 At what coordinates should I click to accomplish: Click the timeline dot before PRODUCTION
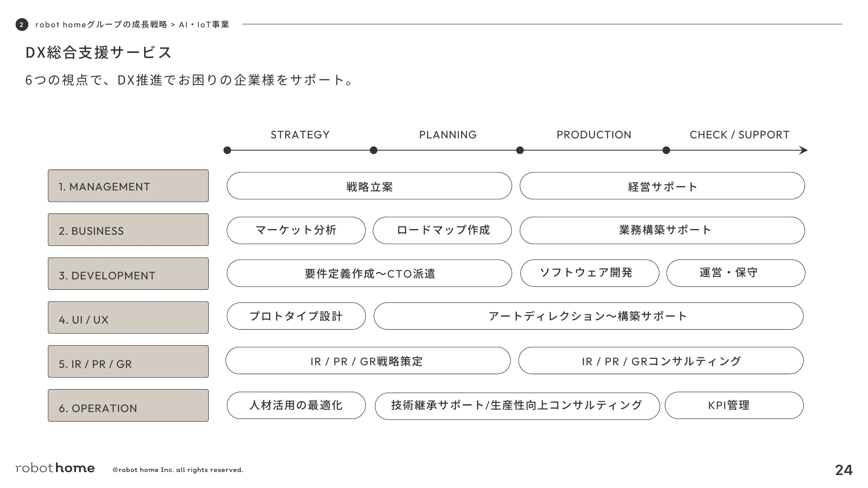point(520,151)
